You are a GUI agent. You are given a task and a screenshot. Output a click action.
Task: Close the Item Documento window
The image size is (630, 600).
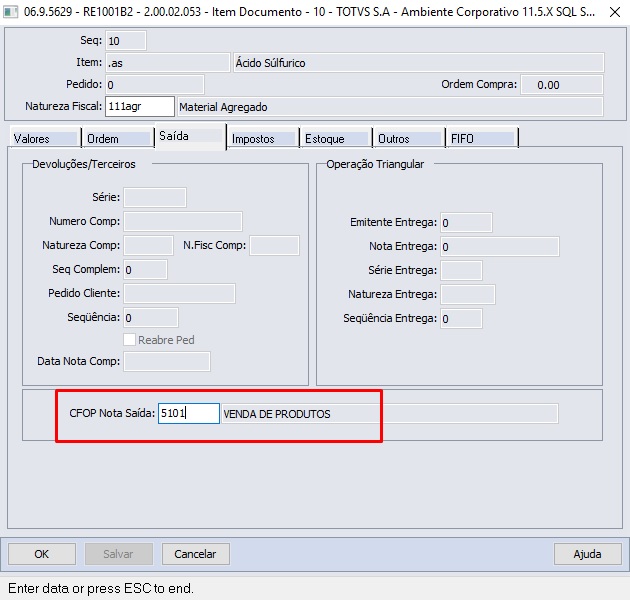pos(614,12)
